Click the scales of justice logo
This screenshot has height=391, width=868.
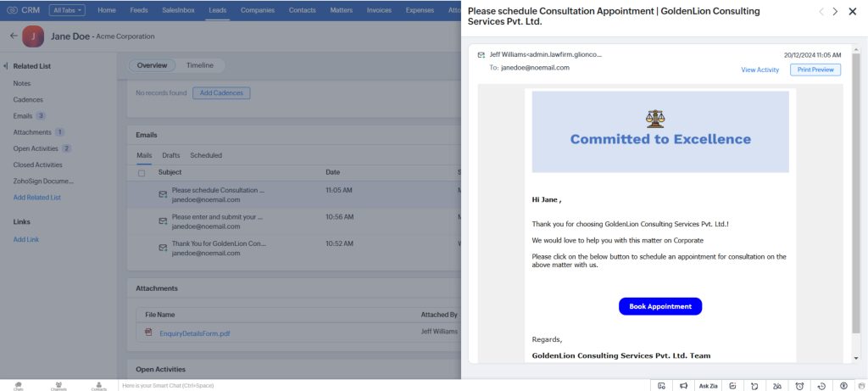click(655, 119)
